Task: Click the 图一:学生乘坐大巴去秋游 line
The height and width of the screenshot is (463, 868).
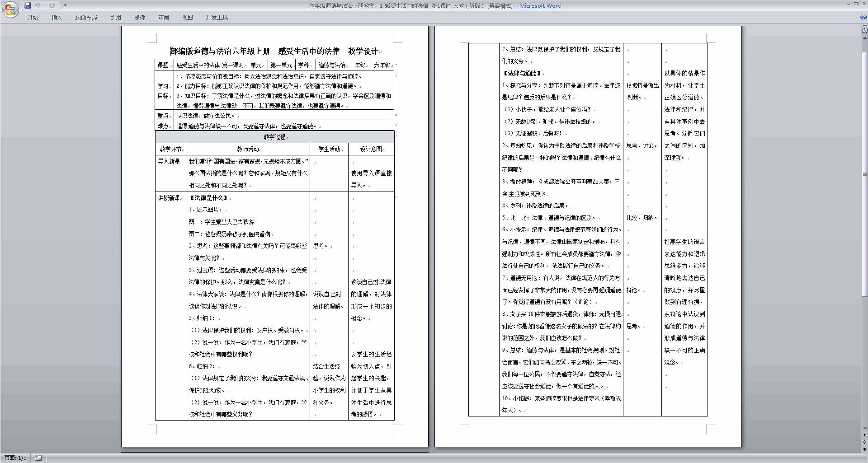Action: [x=222, y=222]
